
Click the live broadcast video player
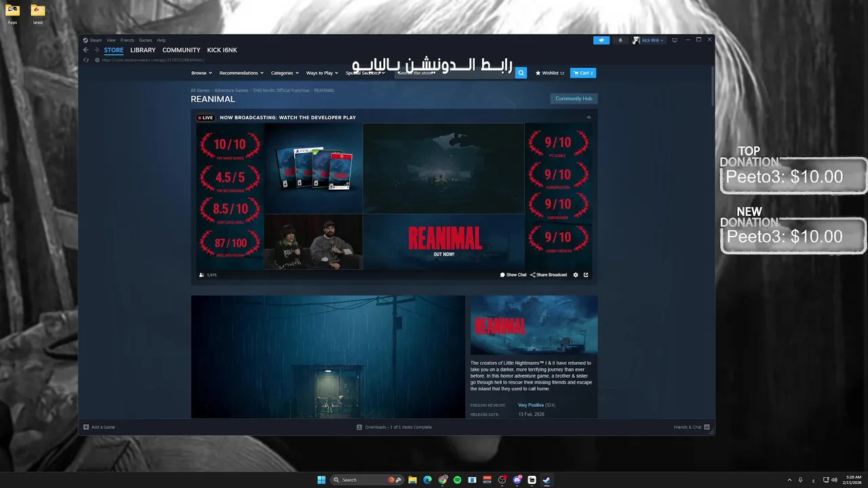(x=395, y=197)
